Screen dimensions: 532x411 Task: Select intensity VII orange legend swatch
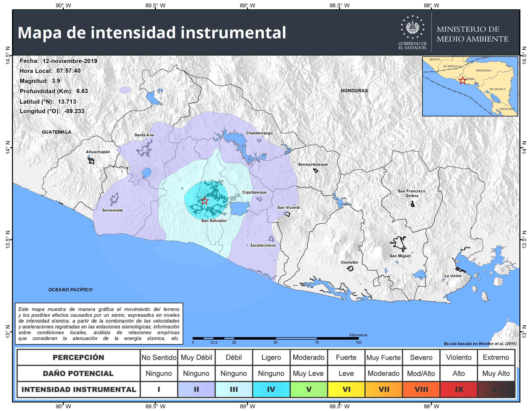[384, 390]
